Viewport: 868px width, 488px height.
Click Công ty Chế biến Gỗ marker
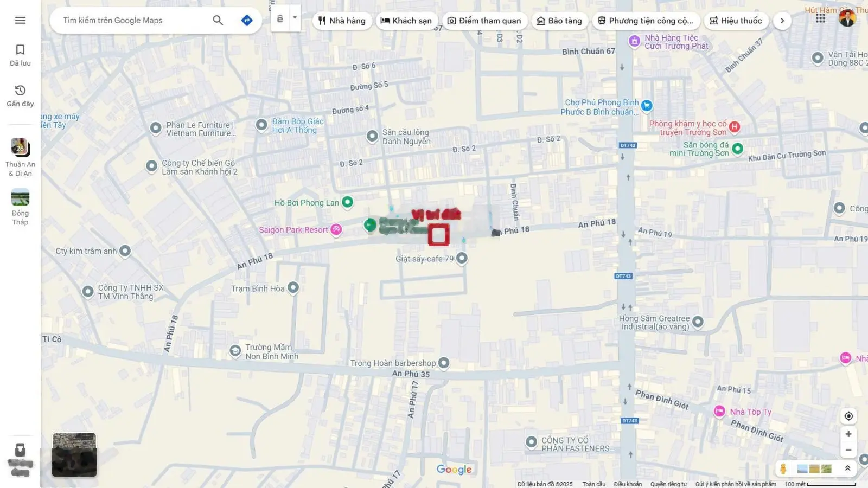click(x=152, y=166)
